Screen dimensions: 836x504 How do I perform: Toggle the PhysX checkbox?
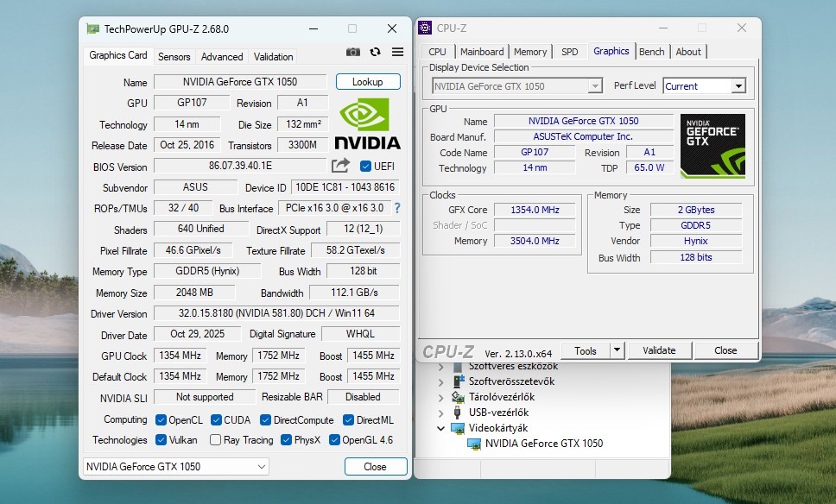(287, 439)
